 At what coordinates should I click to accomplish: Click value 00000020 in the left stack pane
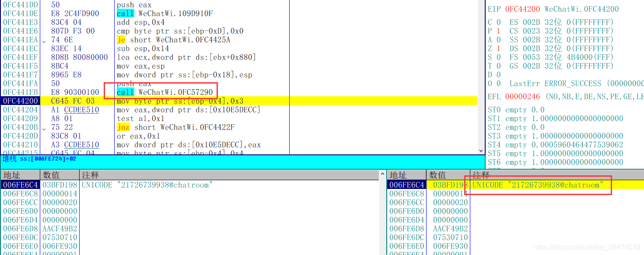click(60, 203)
